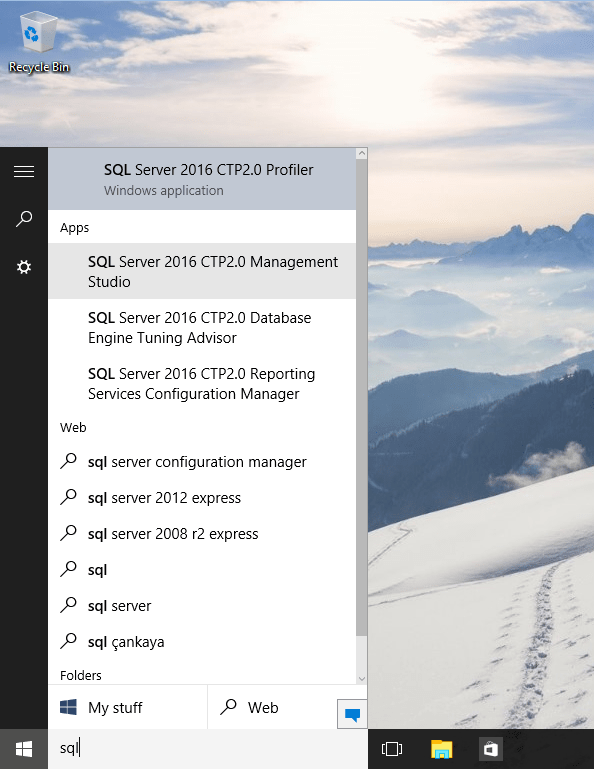Click the scrollbar up arrow in results

pos(362,154)
